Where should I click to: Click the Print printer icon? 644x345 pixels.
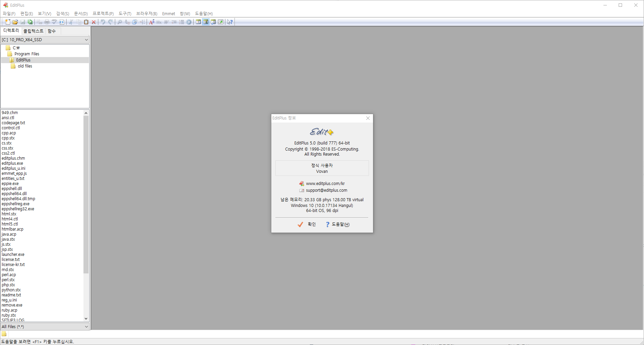tap(47, 22)
